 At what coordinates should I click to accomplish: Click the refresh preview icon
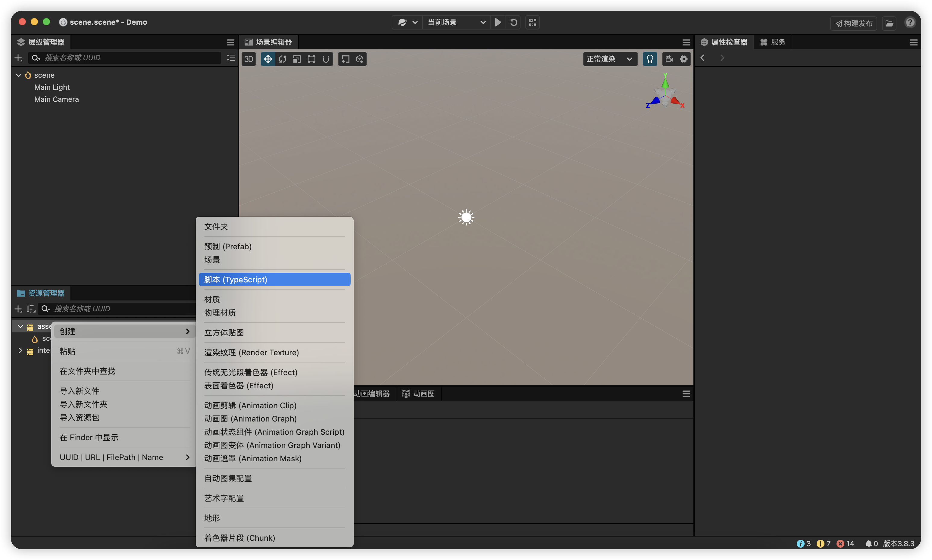coord(513,22)
